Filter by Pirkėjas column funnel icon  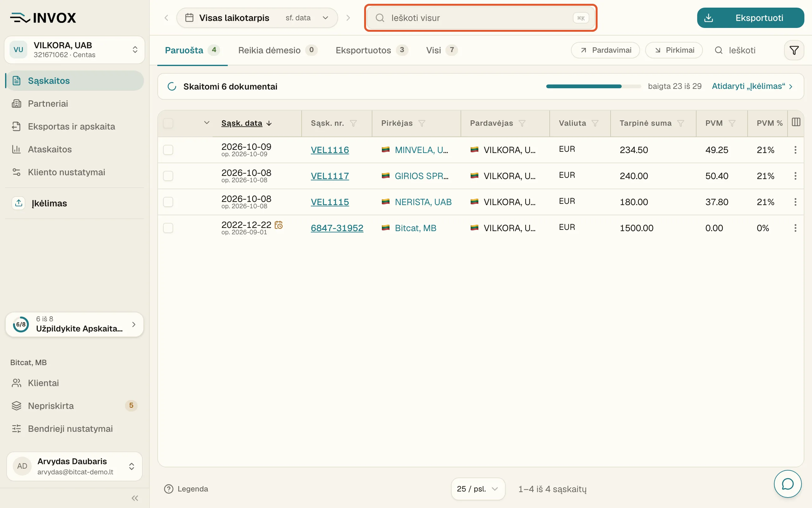422,123
